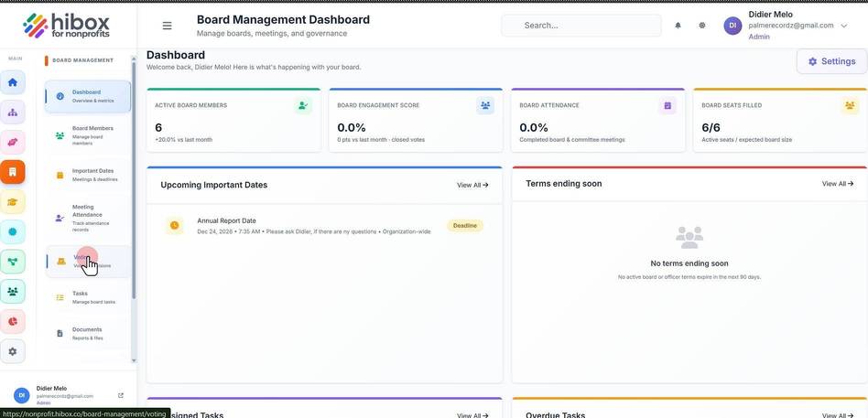
Task: Click the Board Engagement Score card icon
Action: click(485, 105)
